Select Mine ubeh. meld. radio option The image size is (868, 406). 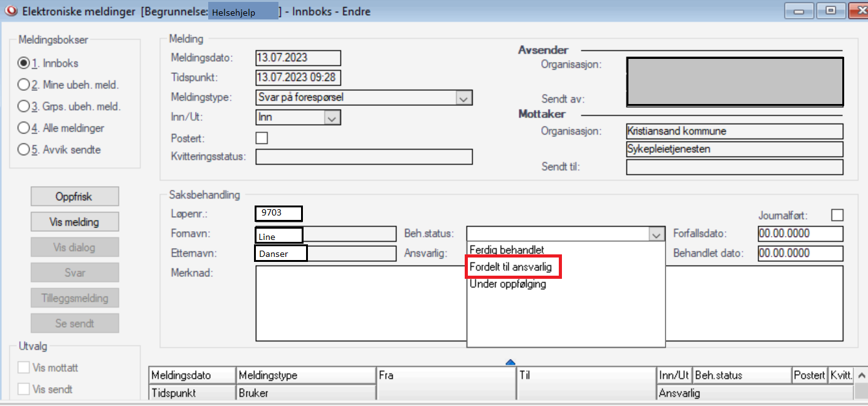(x=24, y=85)
